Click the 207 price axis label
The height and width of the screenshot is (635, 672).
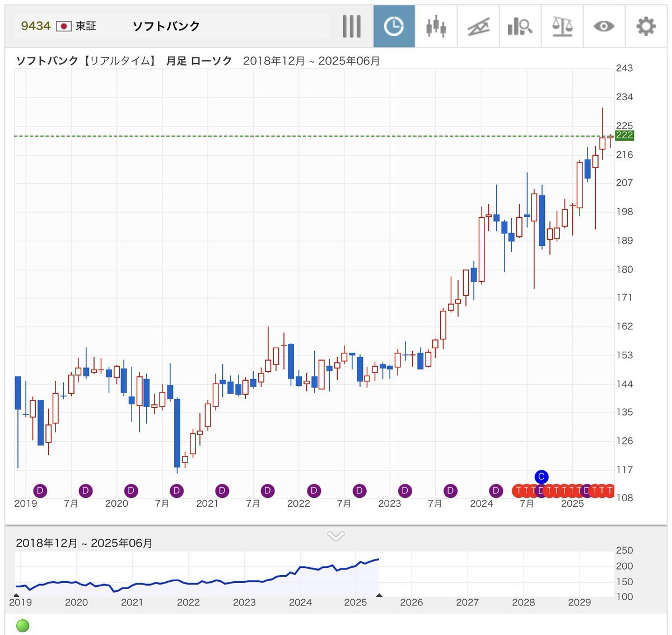tap(624, 183)
